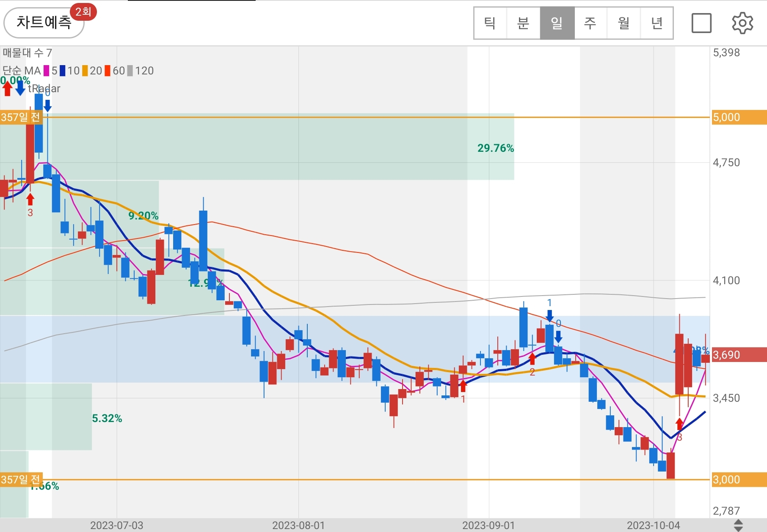This screenshot has height=532, width=767.
Task: Switch to the 틱 tick chart tab
Action: [x=490, y=23]
